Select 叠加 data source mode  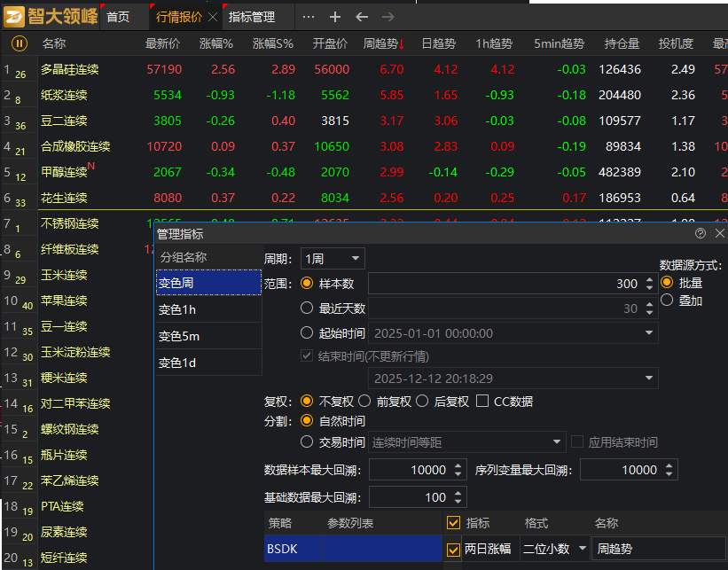coord(667,301)
